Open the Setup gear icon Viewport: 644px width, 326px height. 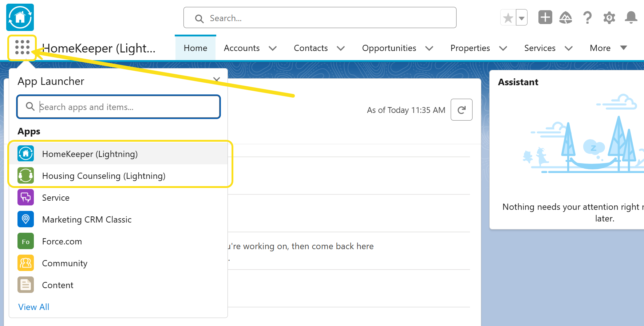[609, 17]
